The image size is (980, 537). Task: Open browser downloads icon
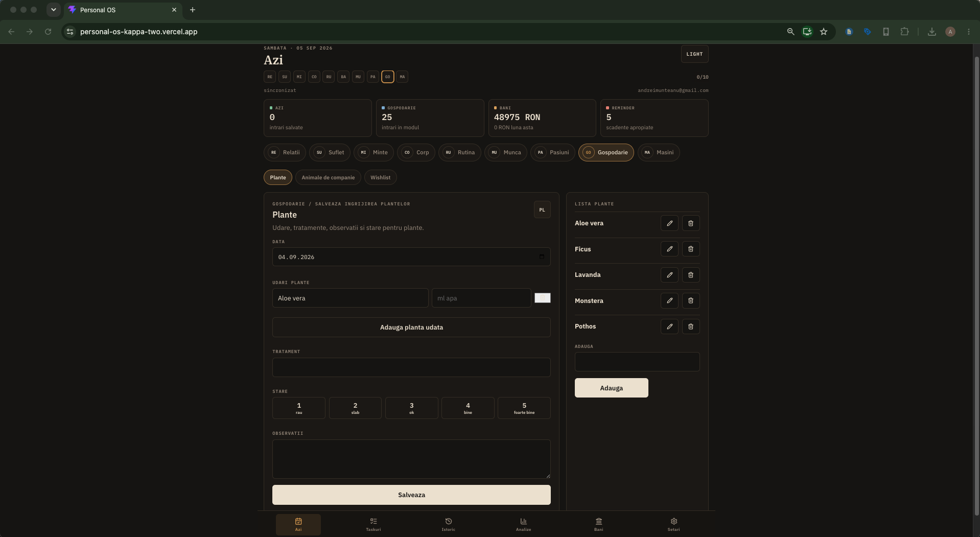(932, 32)
